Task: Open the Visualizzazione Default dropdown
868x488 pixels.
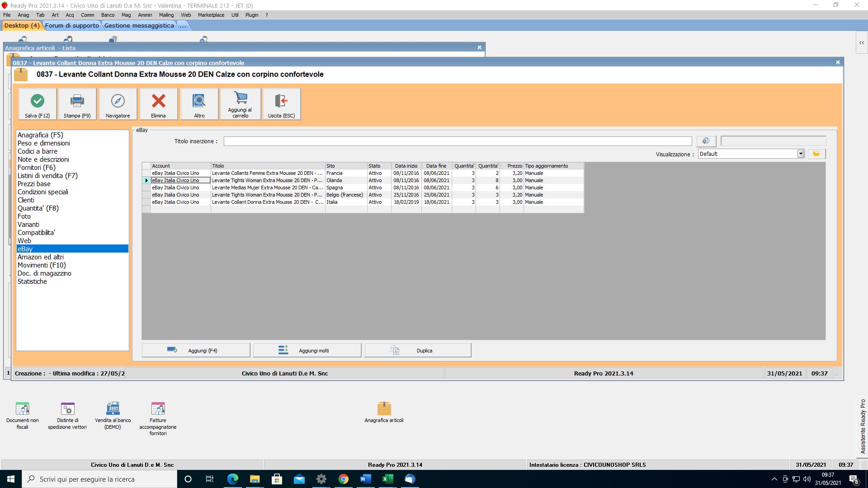Action: click(x=801, y=154)
